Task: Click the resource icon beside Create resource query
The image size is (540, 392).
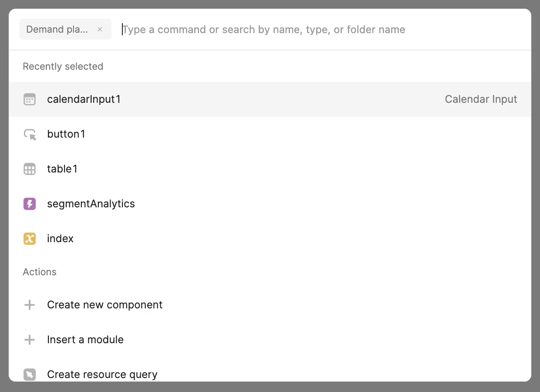Action: (29, 374)
